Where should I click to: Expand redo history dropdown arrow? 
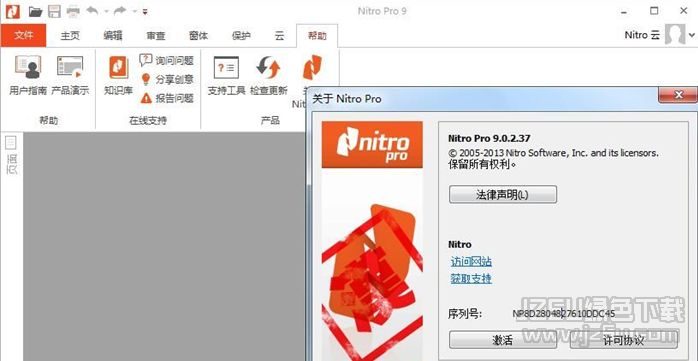134,12
